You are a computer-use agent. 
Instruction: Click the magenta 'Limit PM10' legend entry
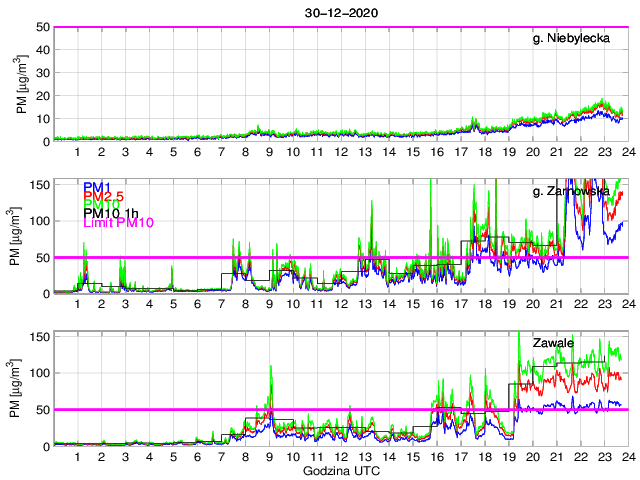click(118, 222)
